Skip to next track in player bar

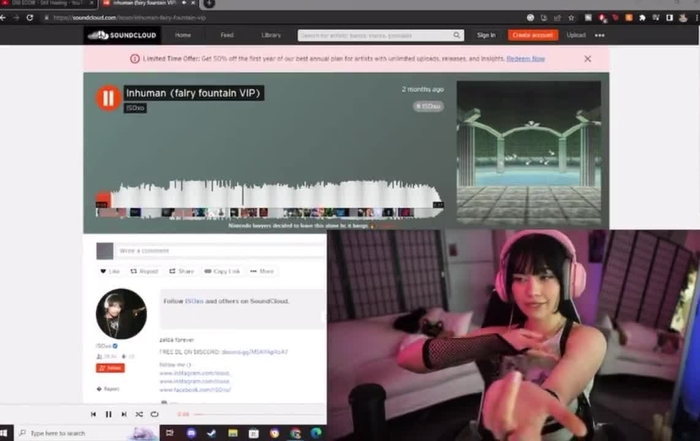(124, 414)
